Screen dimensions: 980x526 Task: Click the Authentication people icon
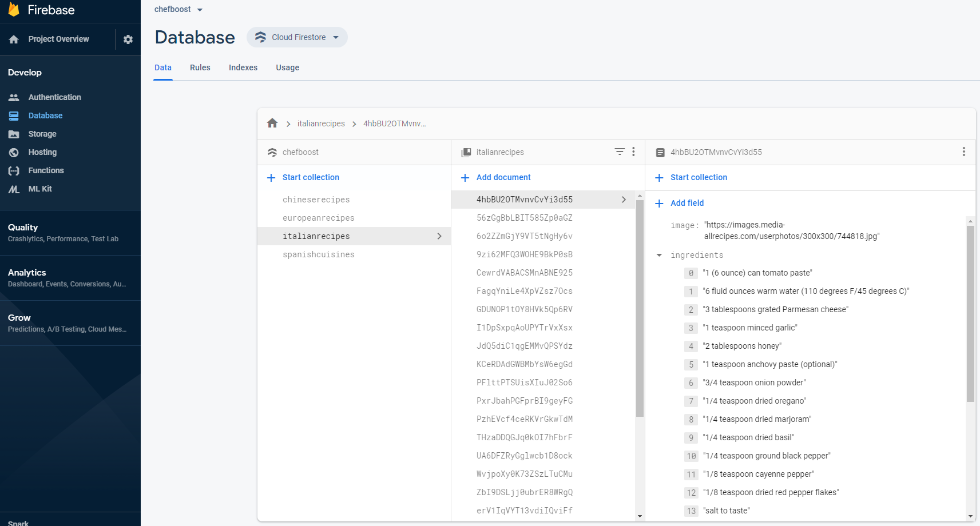14,98
